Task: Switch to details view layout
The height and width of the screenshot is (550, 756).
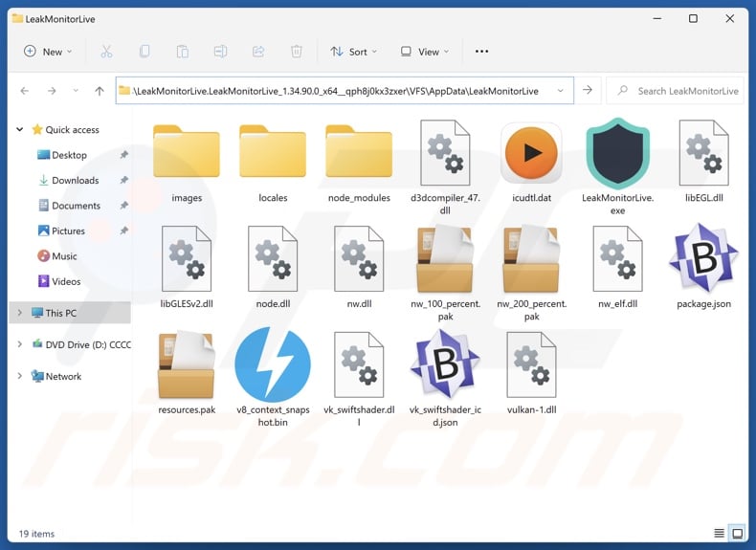Action: tap(719, 533)
